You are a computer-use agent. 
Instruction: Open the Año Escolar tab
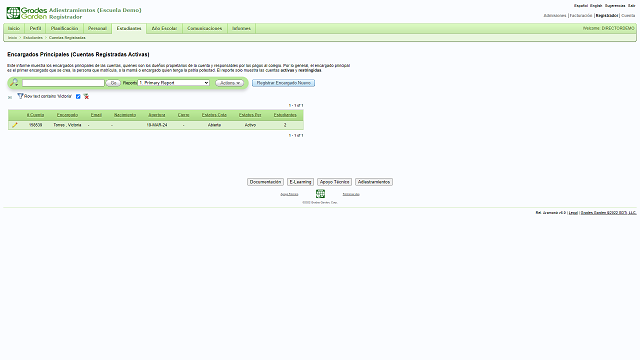(164, 28)
